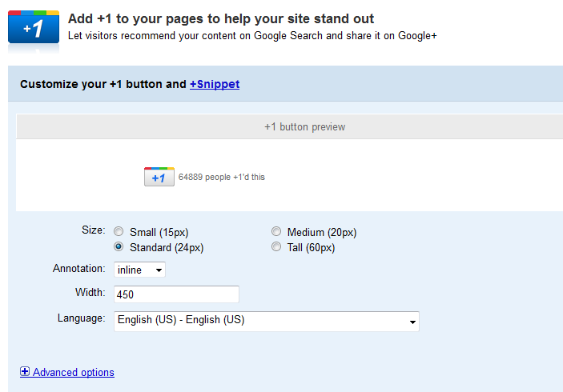563x392 pixels.
Task: Click the Language dropdown arrow
Action: tap(412, 322)
